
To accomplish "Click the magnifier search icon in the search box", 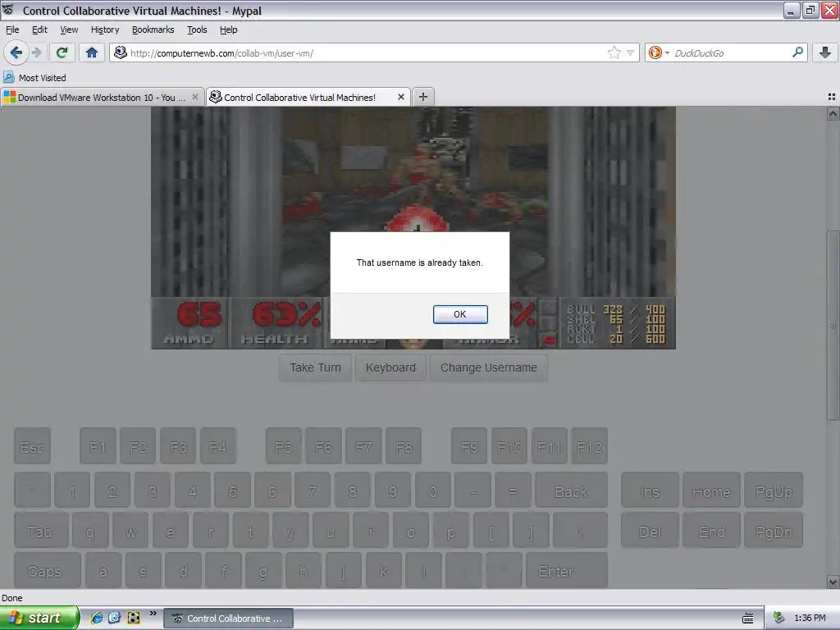I will point(797,52).
